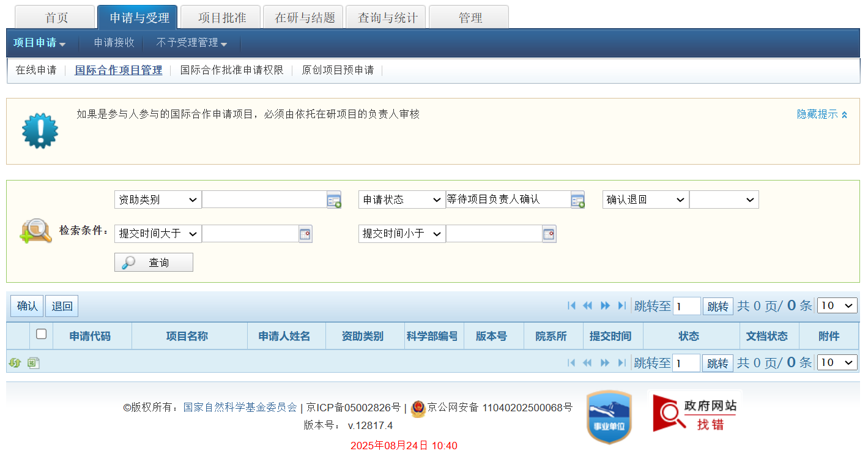Click 跳转 button in top pager
Screen dimensions: 868x459
pos(718,306)
